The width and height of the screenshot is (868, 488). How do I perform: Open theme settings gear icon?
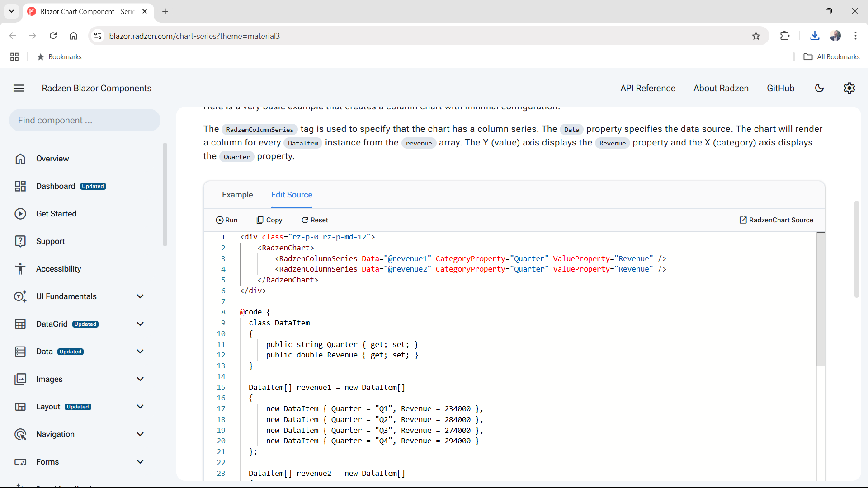pos(849,88)
